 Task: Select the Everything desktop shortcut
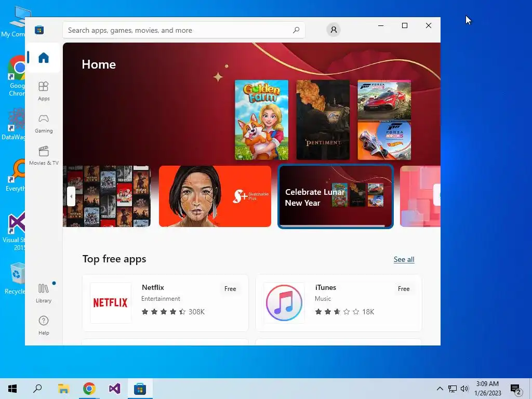pyautogui.click(x=16, y=176)
